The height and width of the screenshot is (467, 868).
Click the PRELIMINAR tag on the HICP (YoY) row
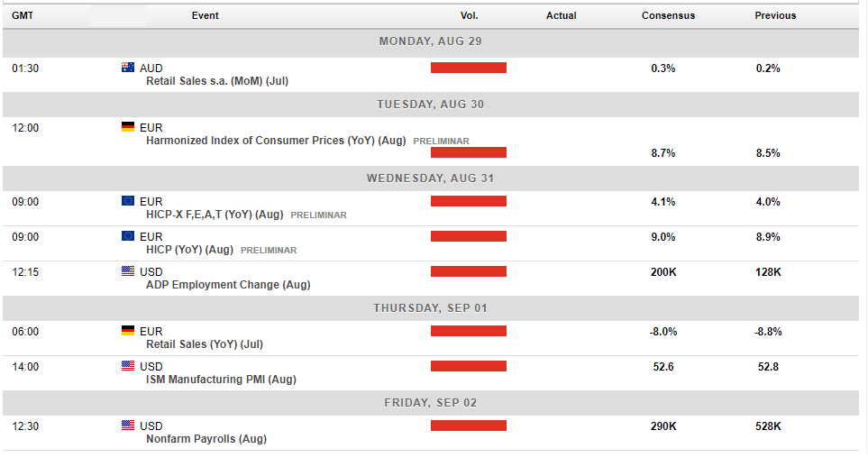point(269,251)
